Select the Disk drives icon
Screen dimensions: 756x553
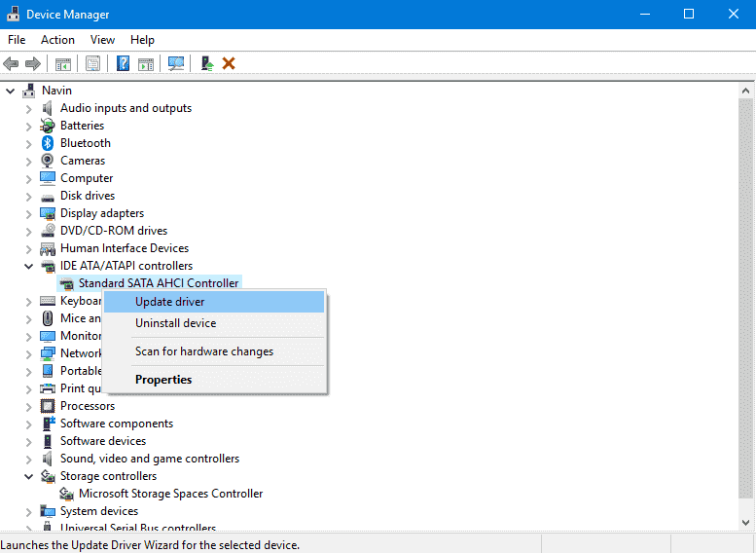click(48, 197)
